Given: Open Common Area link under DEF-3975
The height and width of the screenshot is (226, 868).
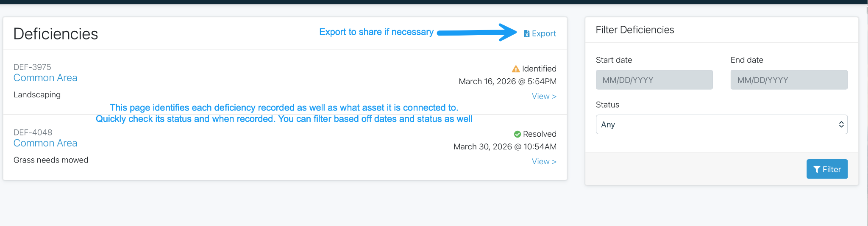Looking at the screenshot, I should (45, 78).
